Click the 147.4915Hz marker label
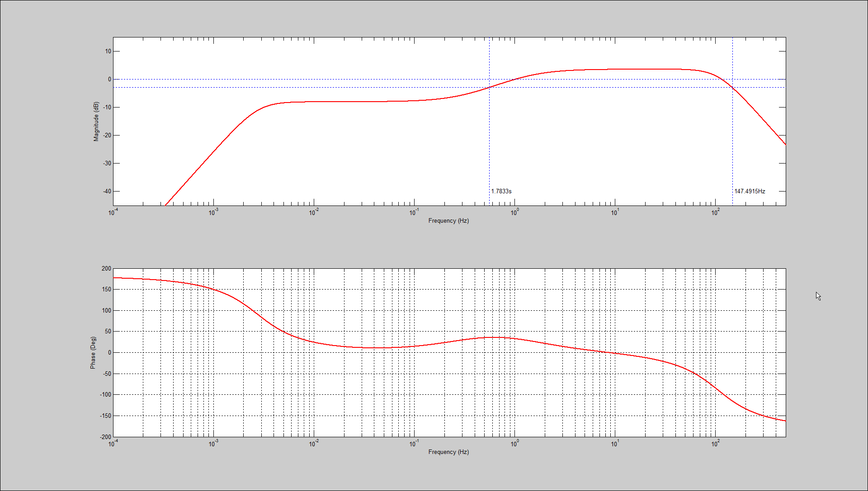The image size is (868, 491). (x=750, y=192)
